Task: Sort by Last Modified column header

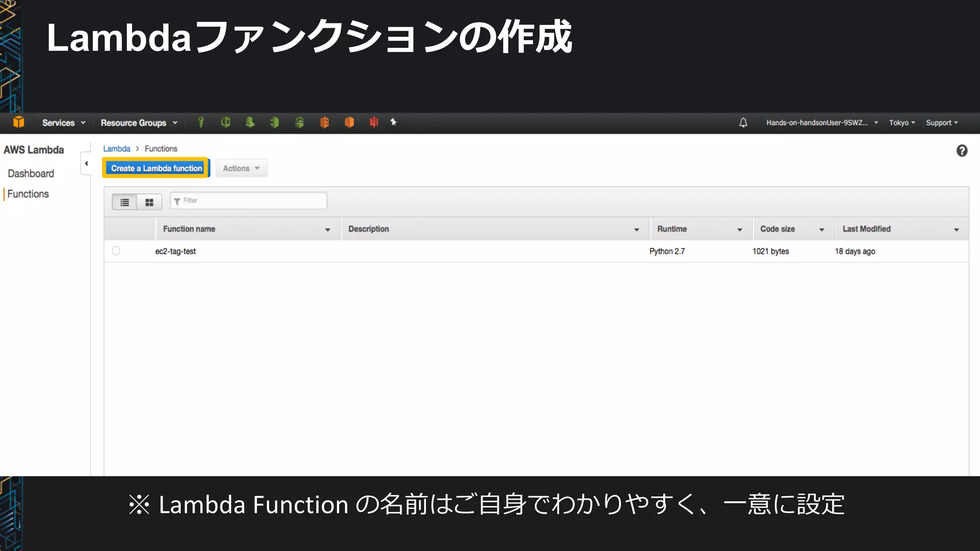Action: 867,229
